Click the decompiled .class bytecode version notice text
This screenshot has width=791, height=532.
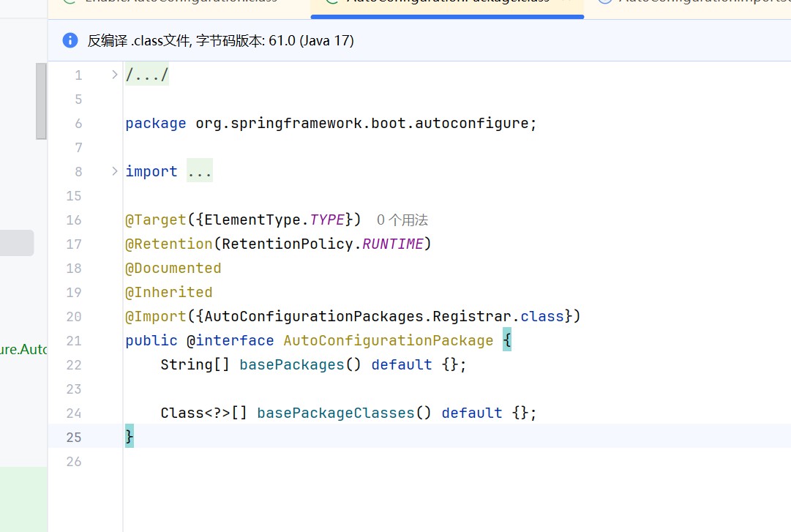tap(220, 40)
